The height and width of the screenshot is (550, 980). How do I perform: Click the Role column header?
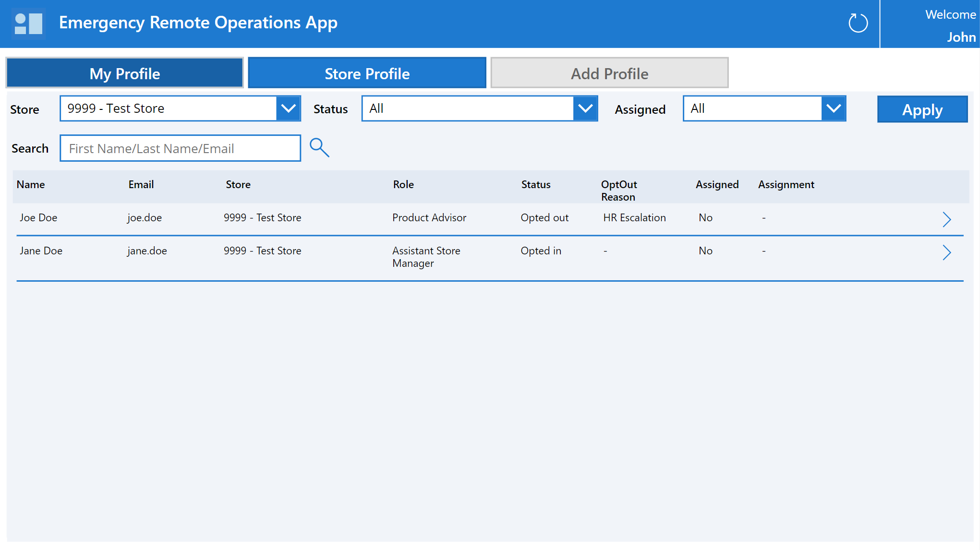pos(403,184)
